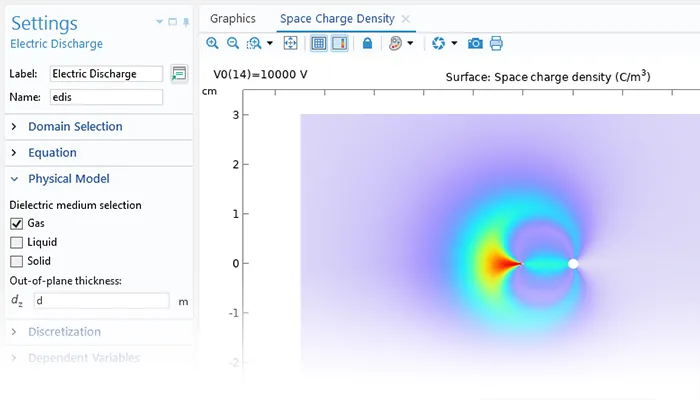Viewport: 700px width, 400px height.
Task: Click the Zoom Out magnifier icon
Action: [x=233, y=44]
